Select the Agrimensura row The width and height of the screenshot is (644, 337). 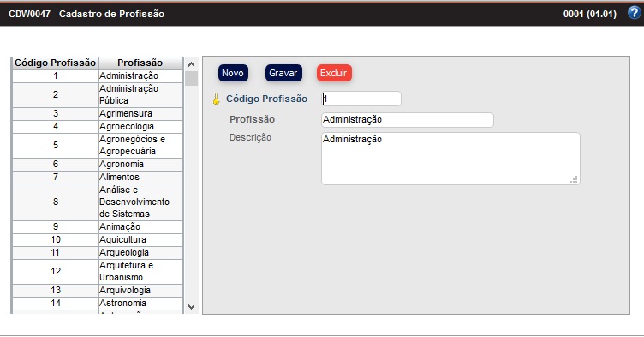point(97,113)
